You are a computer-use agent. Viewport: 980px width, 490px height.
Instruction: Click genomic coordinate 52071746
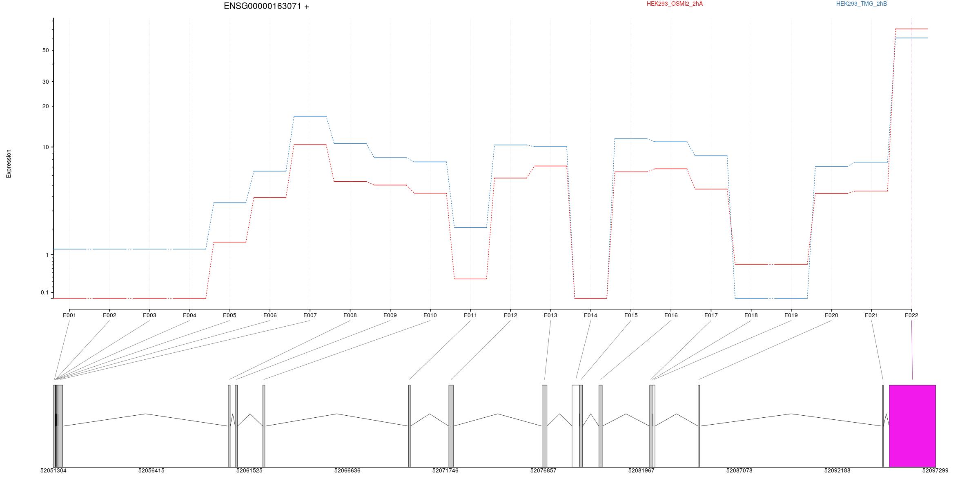pyautogui.click(x=445, y=470)
